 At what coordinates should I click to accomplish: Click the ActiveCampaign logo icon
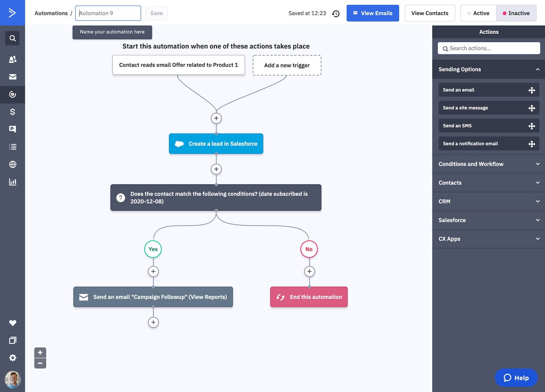(12, 13)
